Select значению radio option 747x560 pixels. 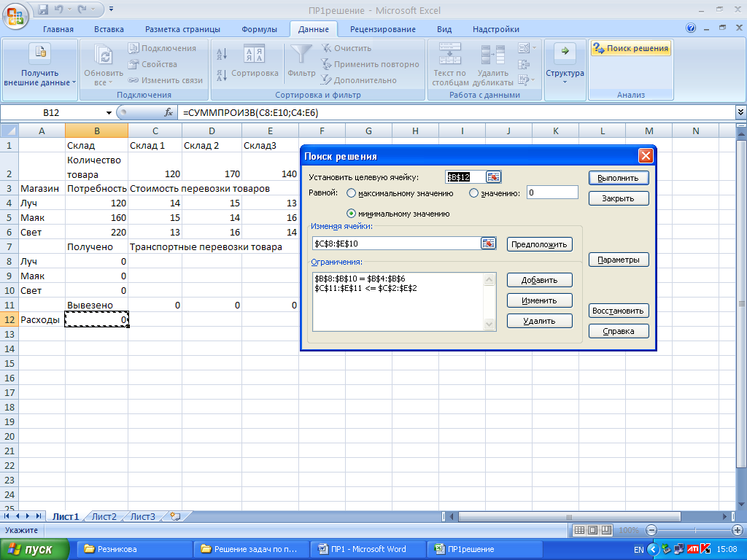coord(473,193)
